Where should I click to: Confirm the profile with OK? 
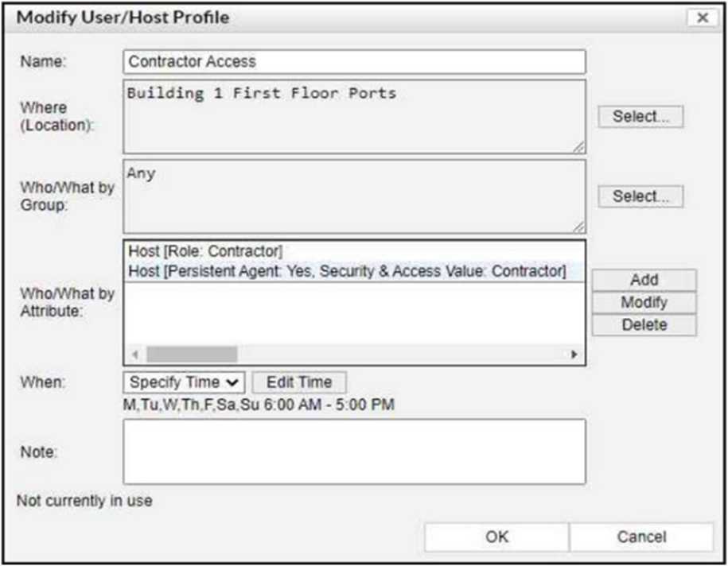[496, 537]
